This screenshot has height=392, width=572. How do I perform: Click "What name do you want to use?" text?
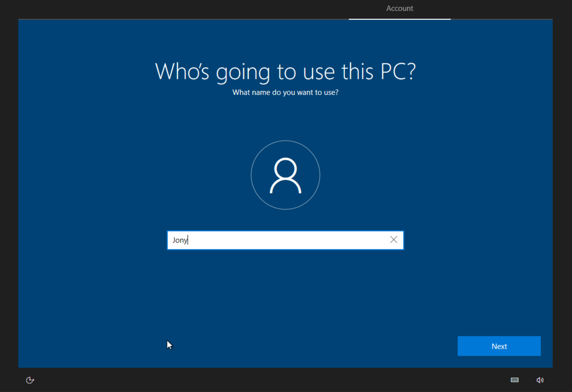[285, 92]
